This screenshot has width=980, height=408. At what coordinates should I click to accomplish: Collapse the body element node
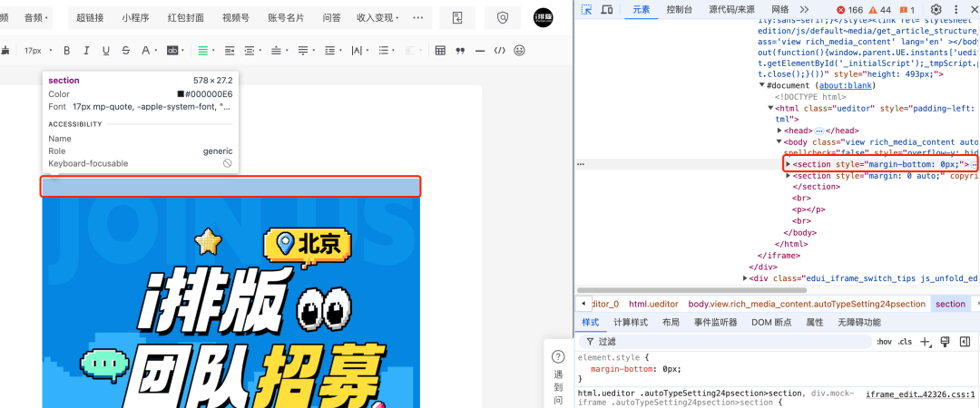(x=780, y=141)
